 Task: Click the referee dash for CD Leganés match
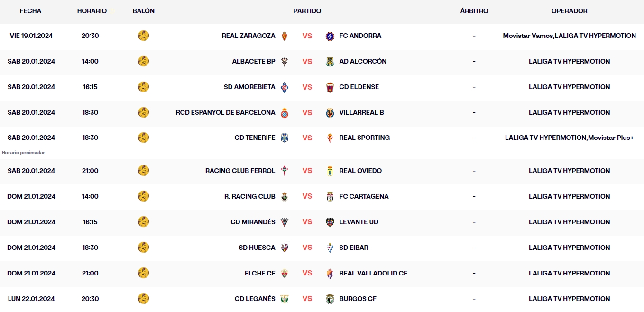[x=474, y=299]
